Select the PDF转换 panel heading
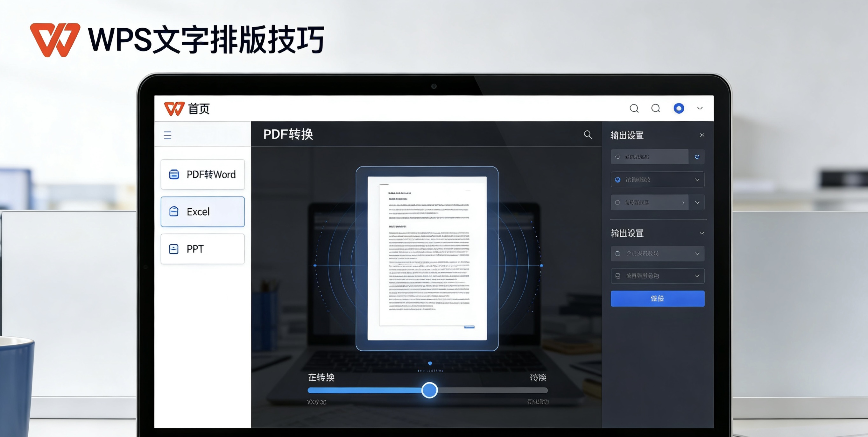The width and height of the screenshot is (868, 437). click(x=288, y=134)
